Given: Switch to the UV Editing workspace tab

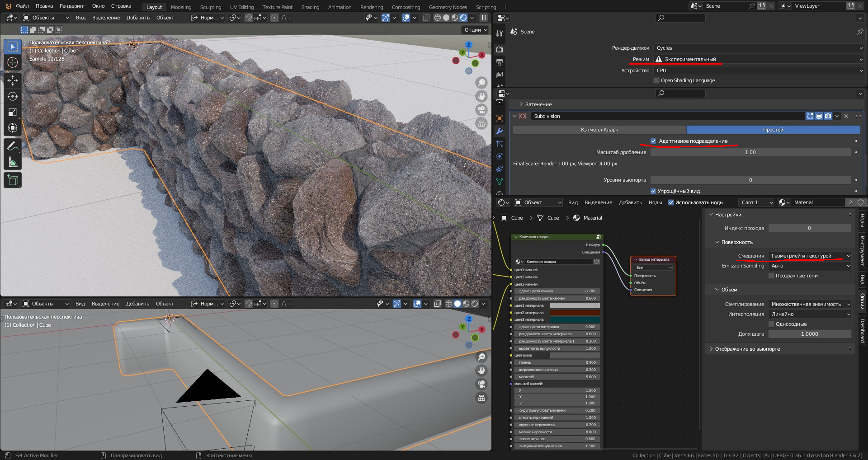Looking at the screenshot, I should (241, 7).
